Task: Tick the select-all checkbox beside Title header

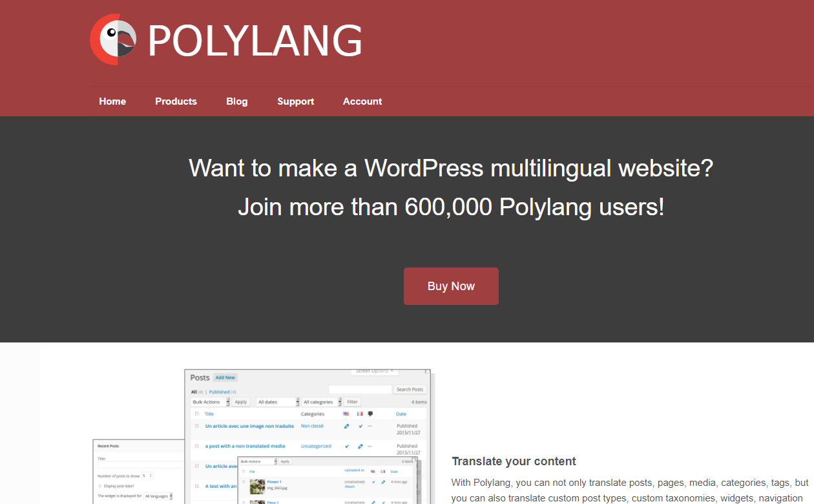Action: tap(197, 414)
